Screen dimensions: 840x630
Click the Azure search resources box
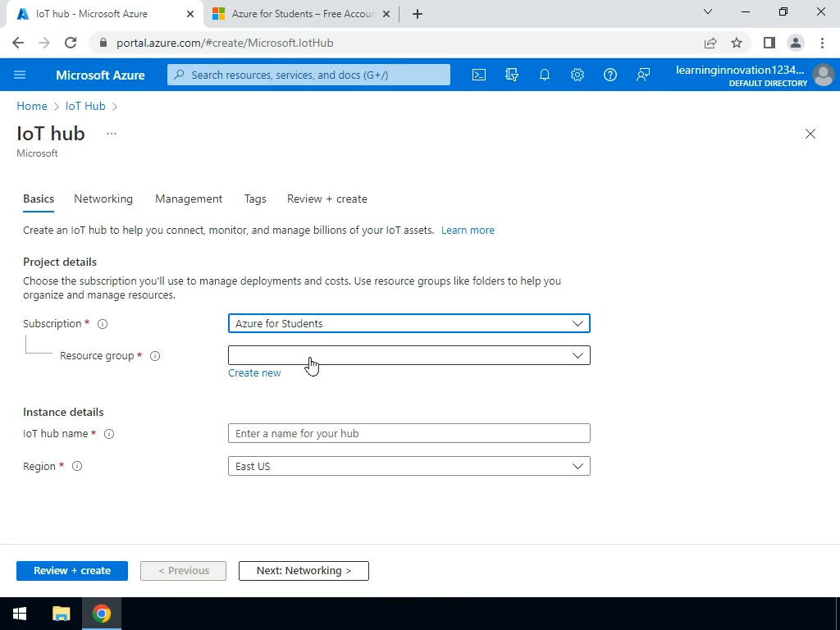tap(308, 75)
